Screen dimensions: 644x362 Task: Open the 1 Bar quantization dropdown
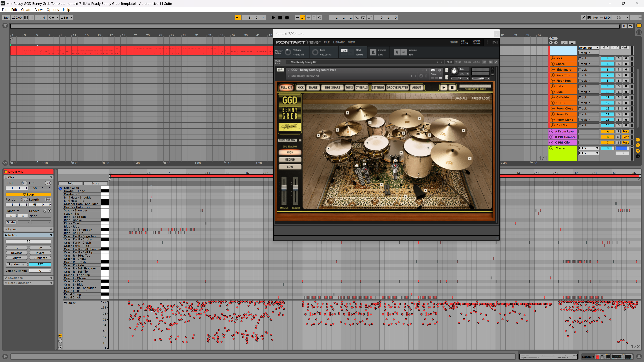(x=66, y=17)
